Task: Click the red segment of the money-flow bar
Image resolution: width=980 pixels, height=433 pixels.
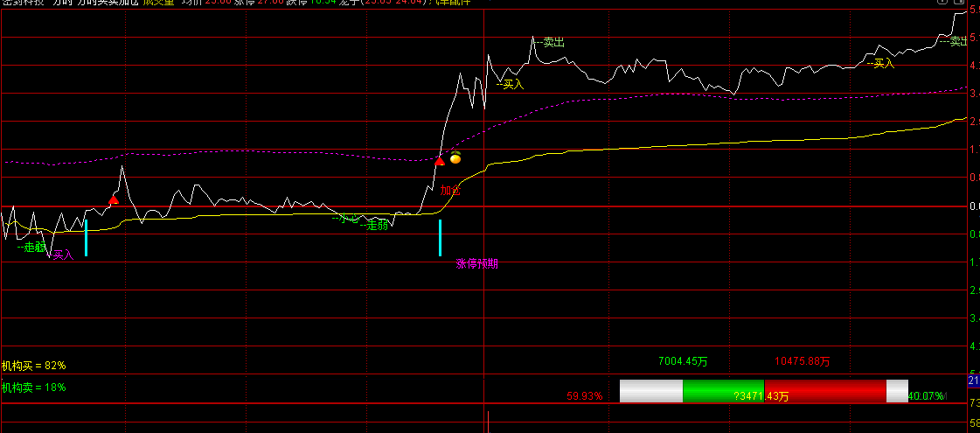Action: tap(825, 391)
